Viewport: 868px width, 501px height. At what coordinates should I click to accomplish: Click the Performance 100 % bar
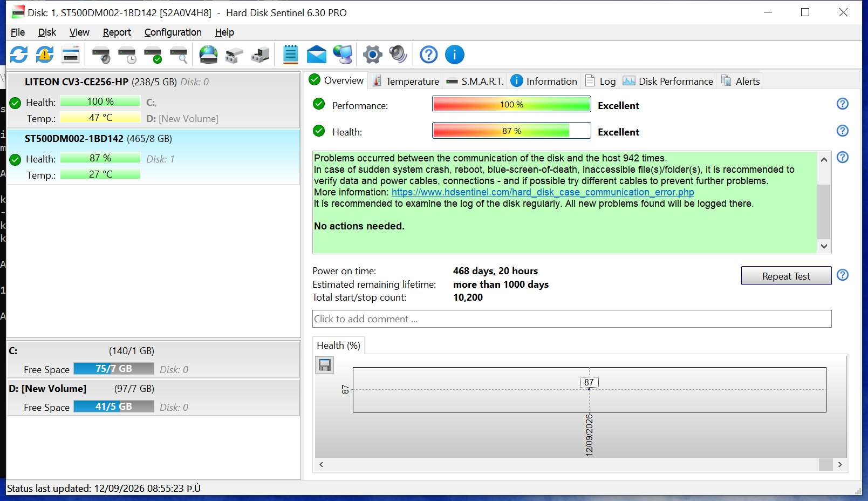(x=511, y=104)
